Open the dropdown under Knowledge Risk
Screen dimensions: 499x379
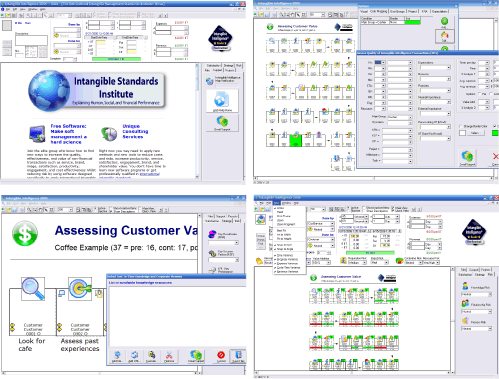click(x=477, y=294)
